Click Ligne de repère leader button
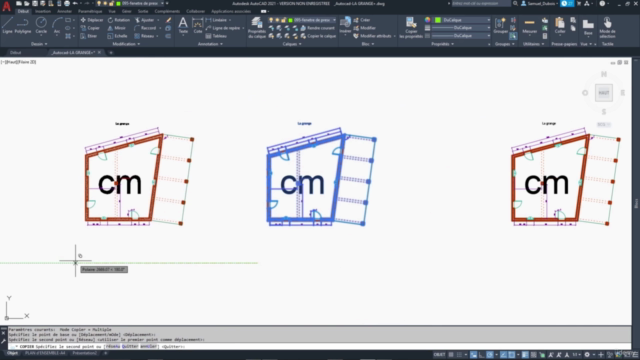This screenshot has width=640, height=360. coord(223,28)
